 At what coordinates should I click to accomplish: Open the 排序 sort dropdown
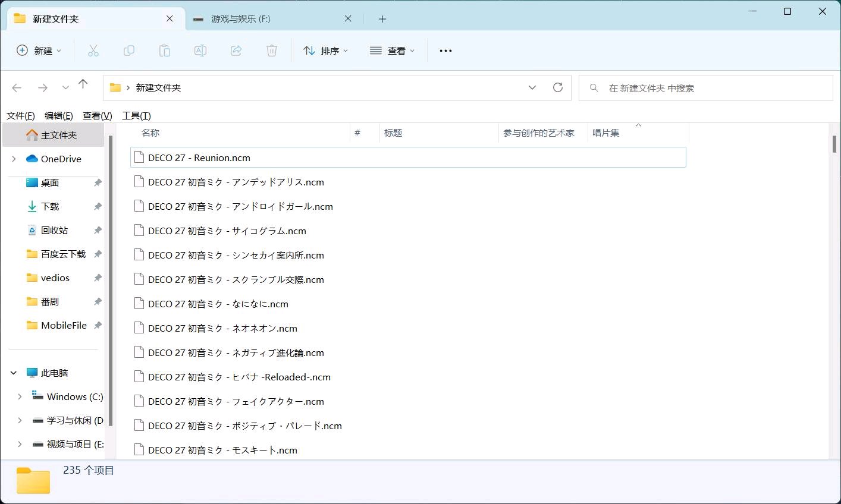pyautogui.click(x=325, y=51)
